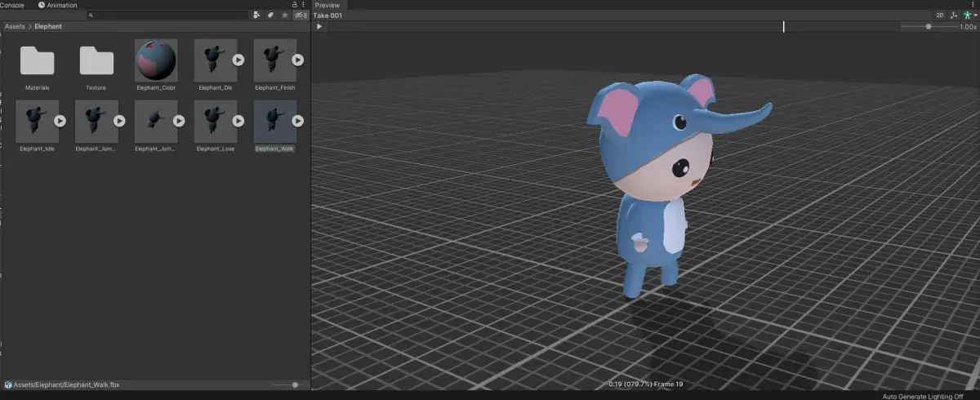Switch to the Console tab

(12, 5)
